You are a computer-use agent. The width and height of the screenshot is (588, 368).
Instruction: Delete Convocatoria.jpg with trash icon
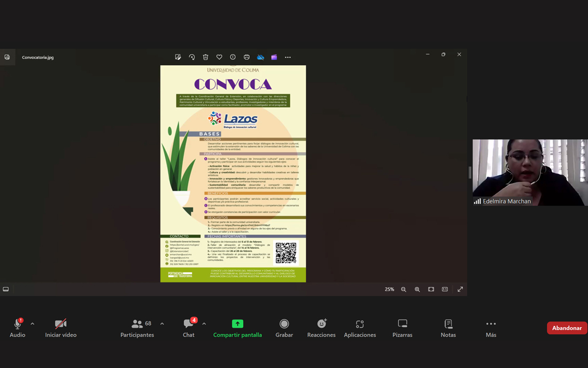205,57
